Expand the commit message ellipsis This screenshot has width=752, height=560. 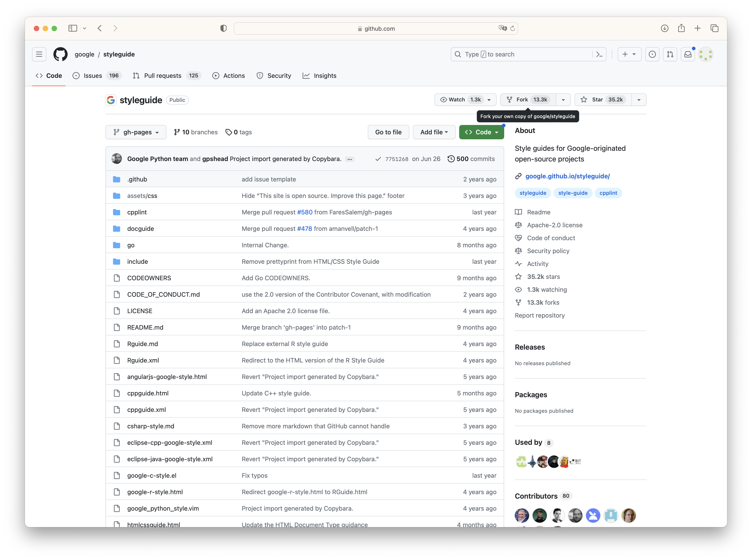pos(350,159)
